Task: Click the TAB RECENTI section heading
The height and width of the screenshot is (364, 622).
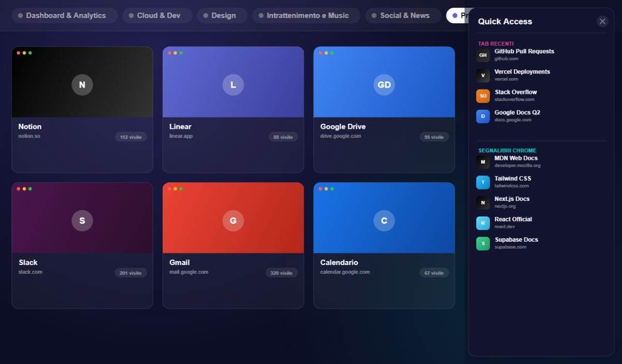Action: [x=496, y=44]
